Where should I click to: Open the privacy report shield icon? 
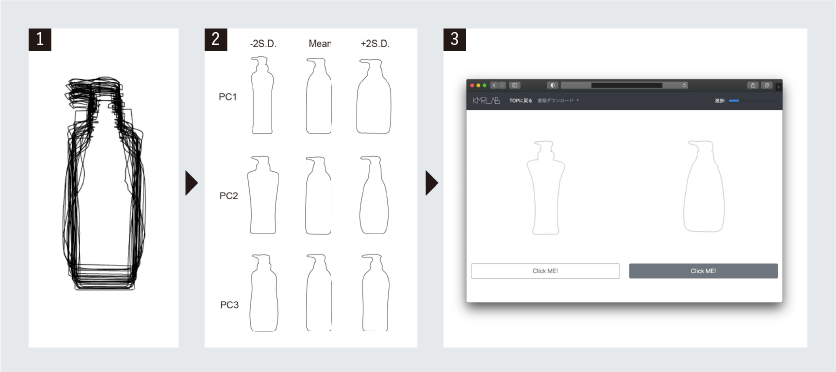(553, 85)
